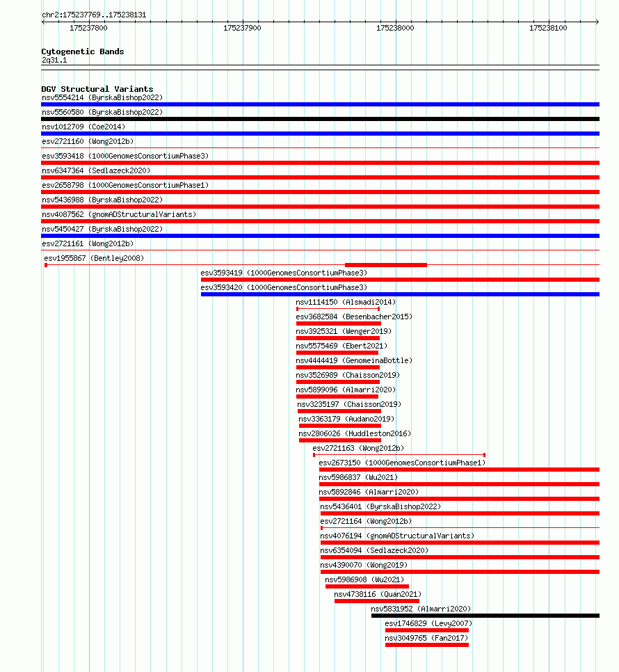
Task: Select esv2673150 (1000GenomesConsortiumPhase1) label
Action: click(402, 463)
